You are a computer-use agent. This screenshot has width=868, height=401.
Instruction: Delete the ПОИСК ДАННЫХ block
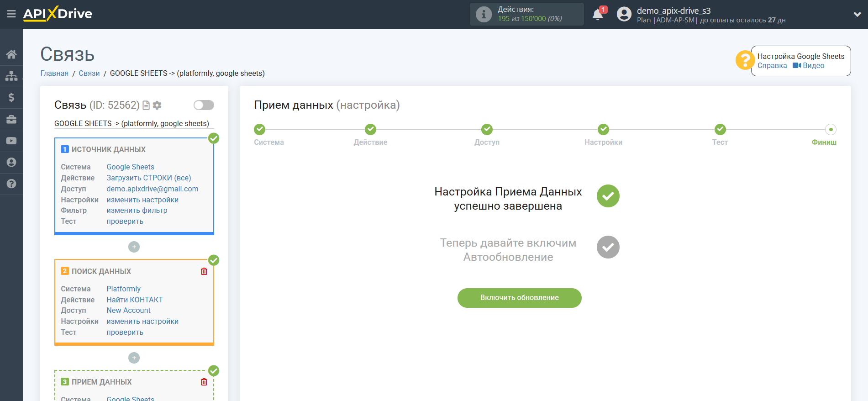click(x=204, y=271)
